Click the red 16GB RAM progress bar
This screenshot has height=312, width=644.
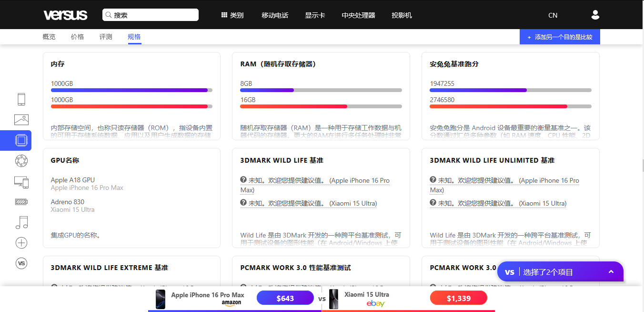tap(293, 106)
